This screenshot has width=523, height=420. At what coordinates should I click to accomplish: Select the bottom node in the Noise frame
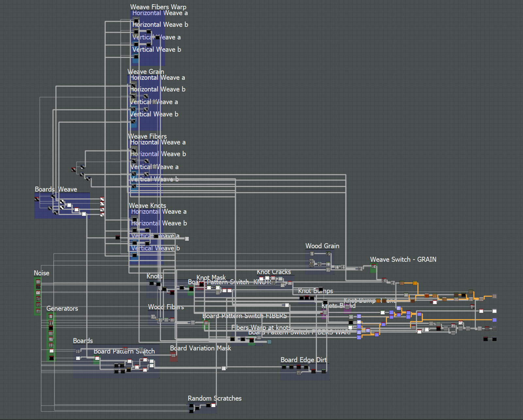click(x=38, y=311)
